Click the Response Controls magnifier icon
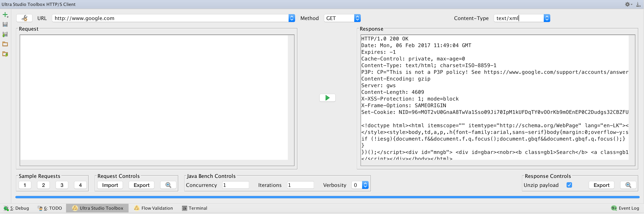Screen dimensions: 644x214 (x=628, y=185)
